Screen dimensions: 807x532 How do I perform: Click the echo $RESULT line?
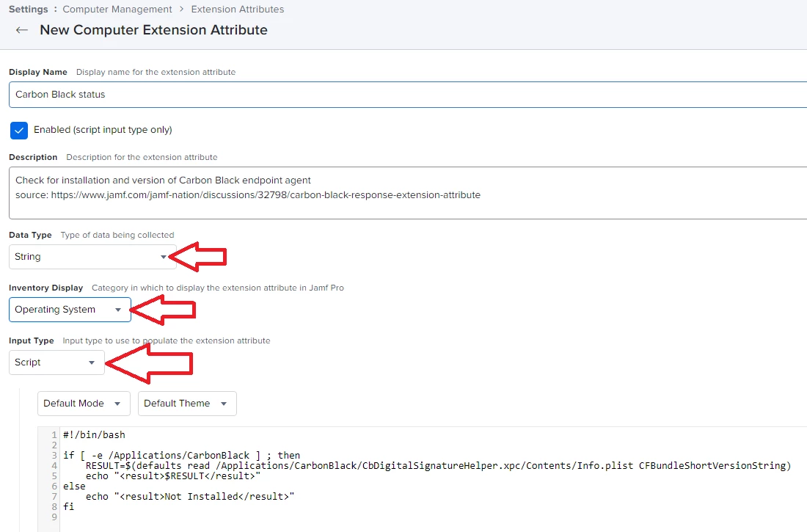pos(173,475)
